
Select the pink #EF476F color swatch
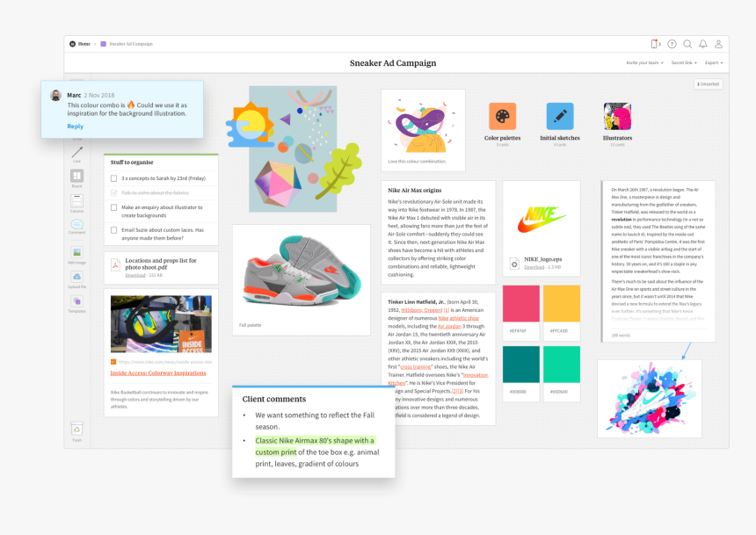coord(520,304)
